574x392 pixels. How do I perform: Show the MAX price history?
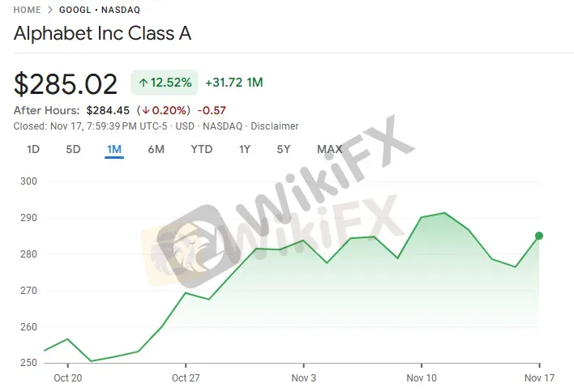tap(329, 149)
